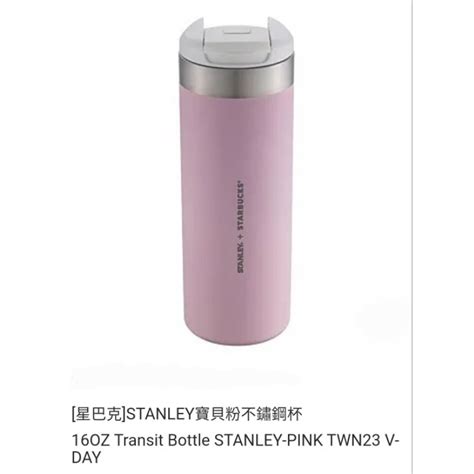Click the TWN23 code in the description
Screen dimensions: 474x474
354,441
